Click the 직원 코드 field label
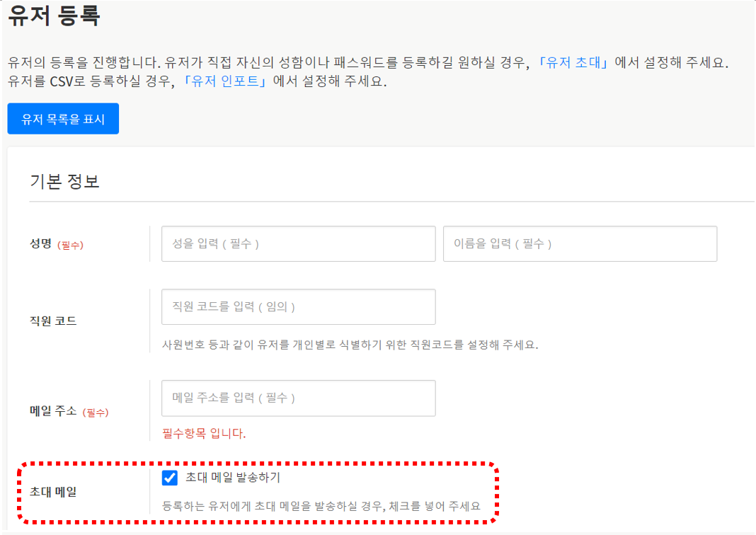 53,321
